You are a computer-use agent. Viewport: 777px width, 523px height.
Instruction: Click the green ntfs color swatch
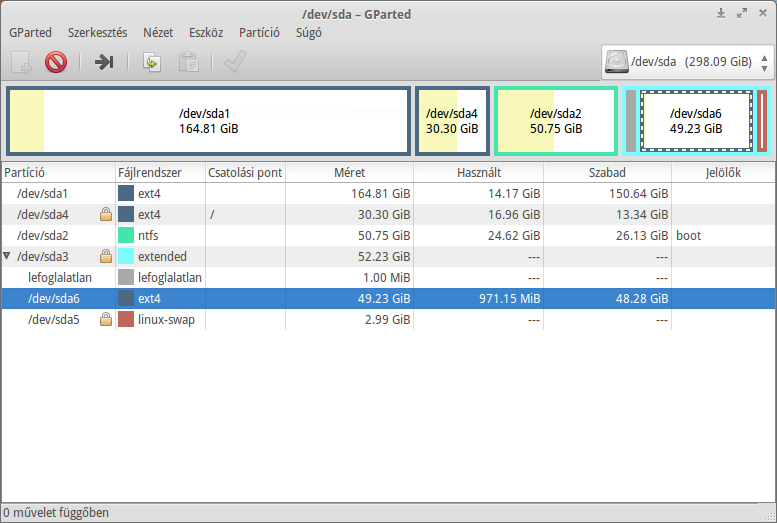click(126, 235)
